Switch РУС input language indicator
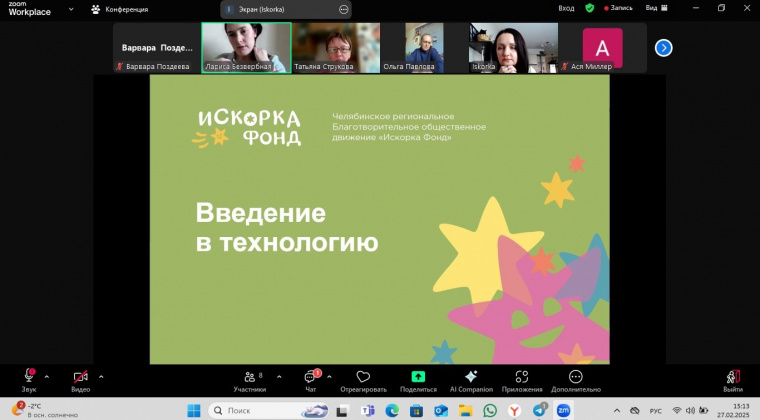Screen dimensions: 760x420 [655, 411]
